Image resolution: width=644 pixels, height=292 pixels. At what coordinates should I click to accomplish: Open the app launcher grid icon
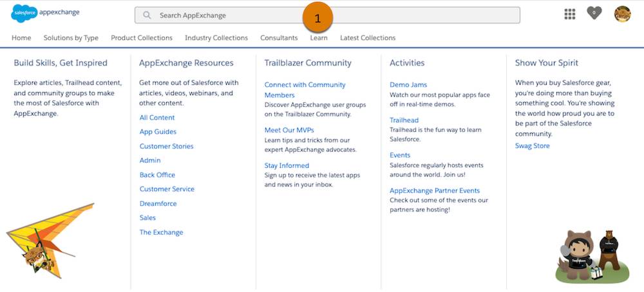coord(570,14)
